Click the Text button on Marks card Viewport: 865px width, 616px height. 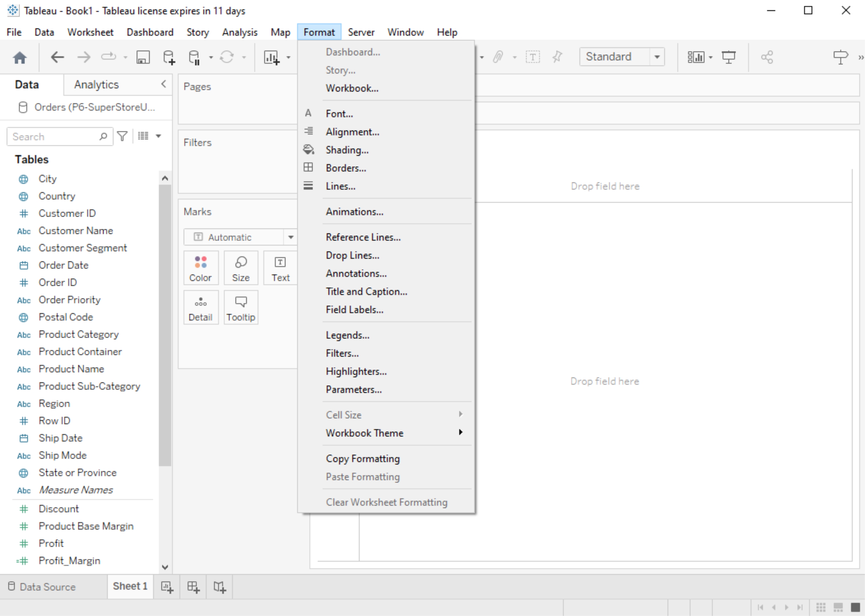pos(281,268)
